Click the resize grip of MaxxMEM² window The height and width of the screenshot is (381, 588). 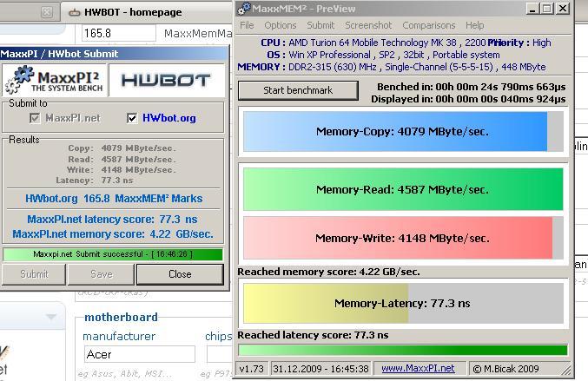click(566, 371)
